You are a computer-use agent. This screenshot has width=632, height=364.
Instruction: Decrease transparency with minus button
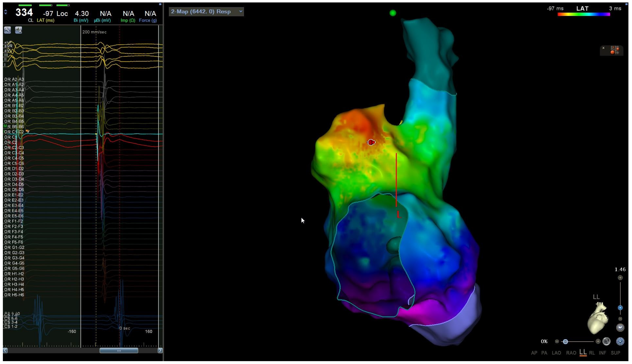point(557,342)
